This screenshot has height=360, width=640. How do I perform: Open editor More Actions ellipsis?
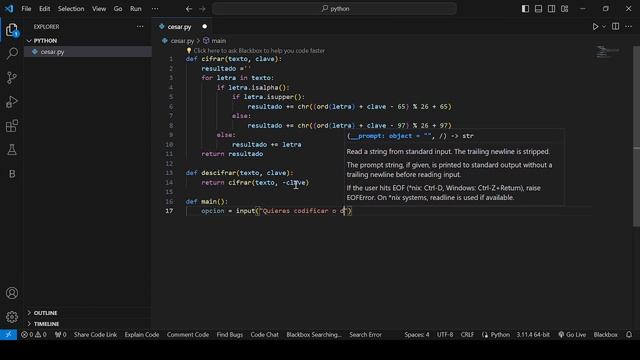[x=628, y=27]
